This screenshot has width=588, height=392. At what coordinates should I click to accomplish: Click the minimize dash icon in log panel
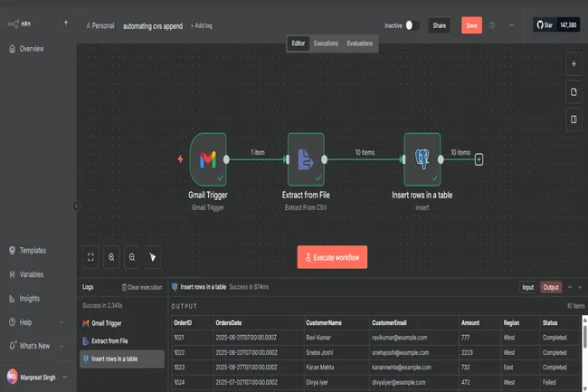point(570,287)
